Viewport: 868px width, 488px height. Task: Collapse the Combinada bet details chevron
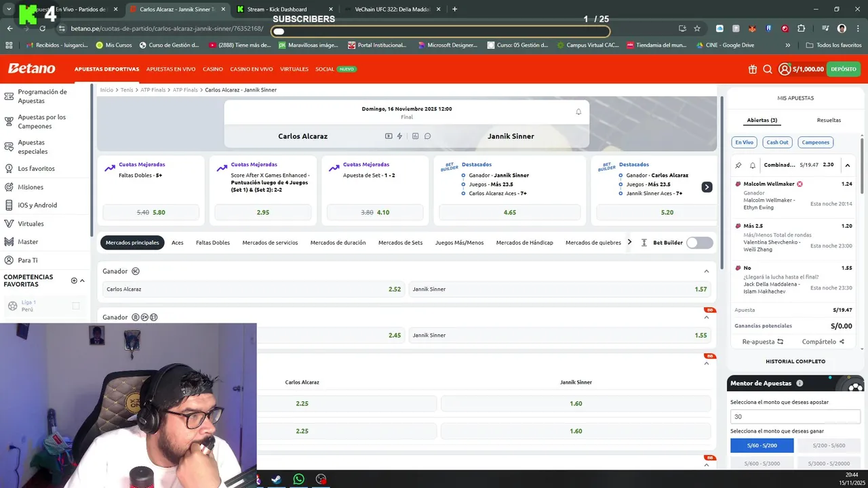847,165
